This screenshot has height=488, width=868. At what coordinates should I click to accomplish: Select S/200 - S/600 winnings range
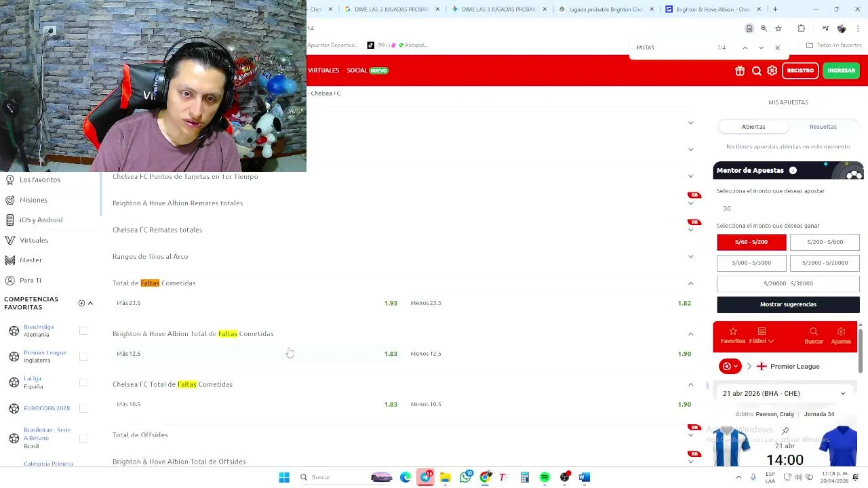[x=825, y=242]
